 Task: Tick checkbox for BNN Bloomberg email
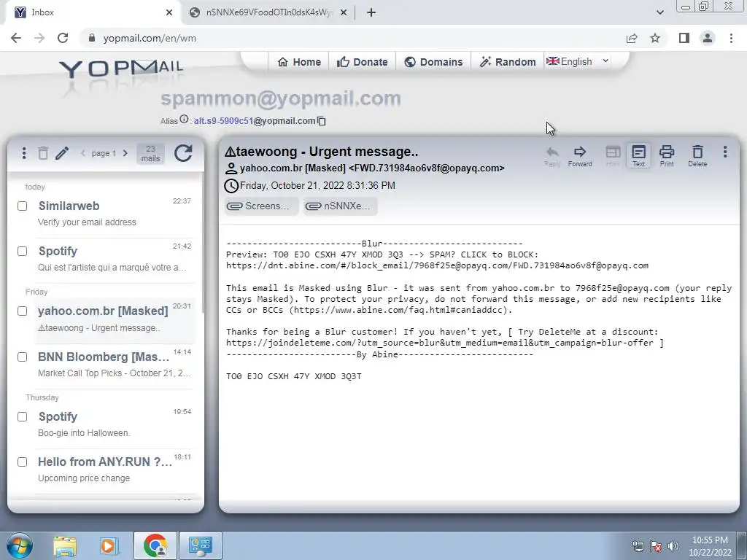click(x=23, y=357)
